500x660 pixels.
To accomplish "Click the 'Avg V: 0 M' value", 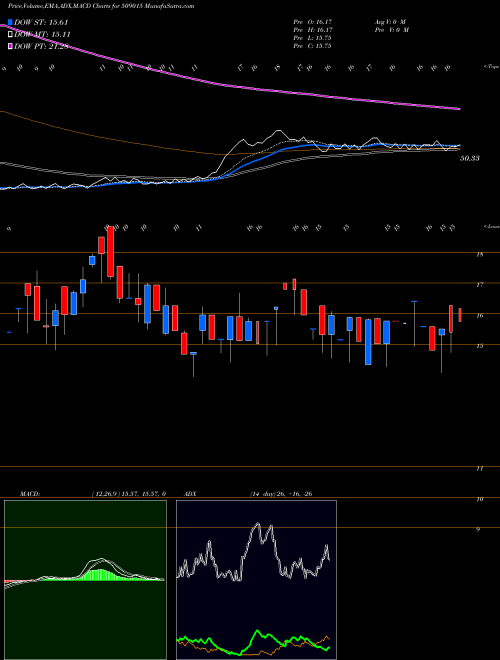I will [391, 22].
